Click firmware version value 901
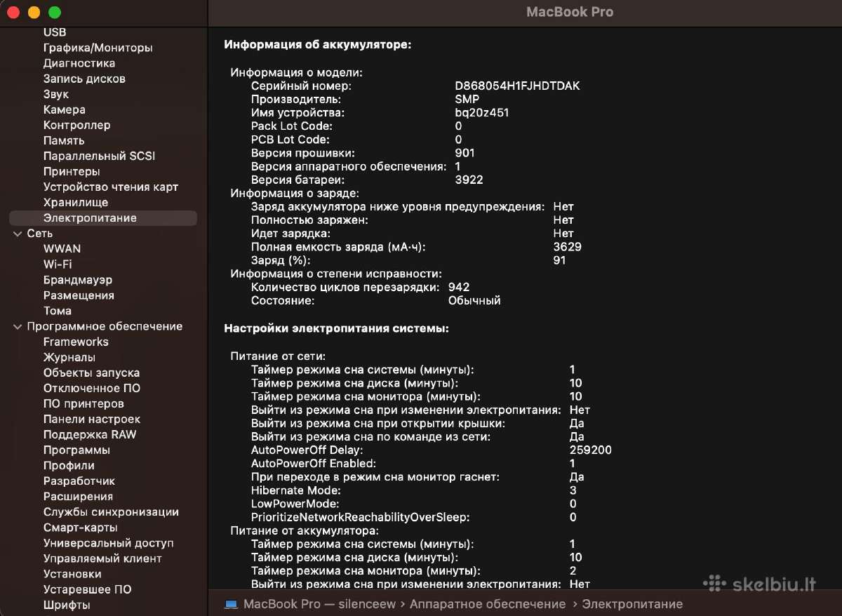Image resolution: width=842 pixels, height=616 pixels. click(x=465, y=153)
